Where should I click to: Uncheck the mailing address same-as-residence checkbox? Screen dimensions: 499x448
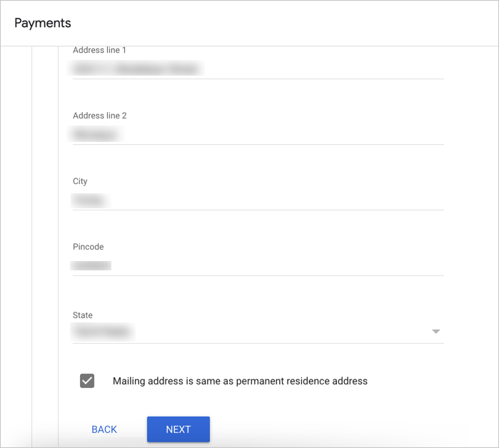click(x=87, y=381)
